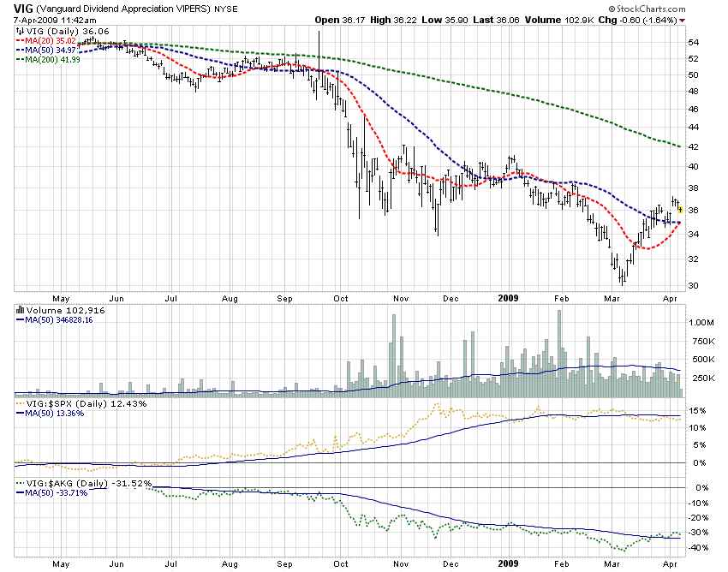Select the MA(50) 34.97 price legend label
The image size is (728, 572).
53,50
